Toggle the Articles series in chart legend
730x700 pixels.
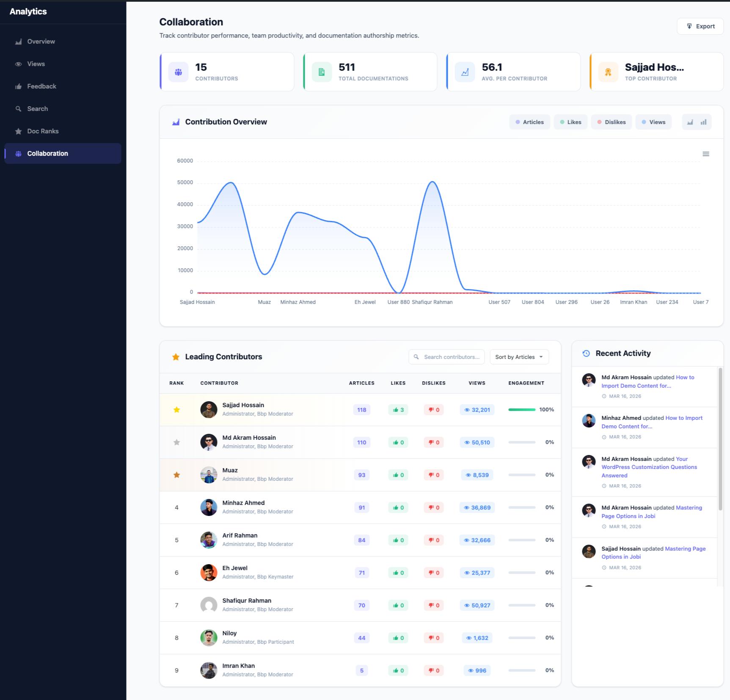529,122
